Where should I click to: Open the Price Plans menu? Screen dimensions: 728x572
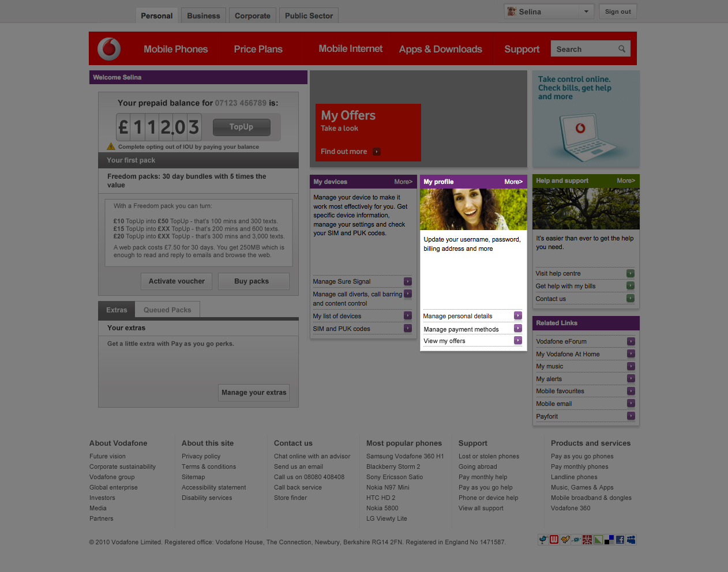coord(258,49)
